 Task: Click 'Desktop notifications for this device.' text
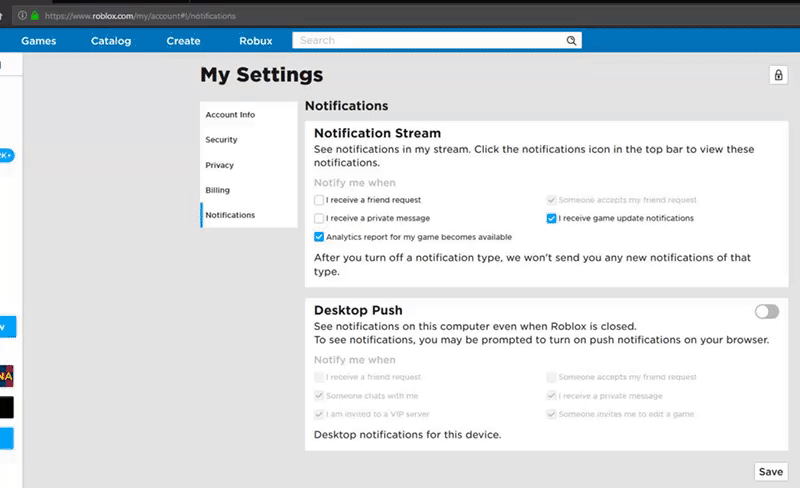coord(407,434)
